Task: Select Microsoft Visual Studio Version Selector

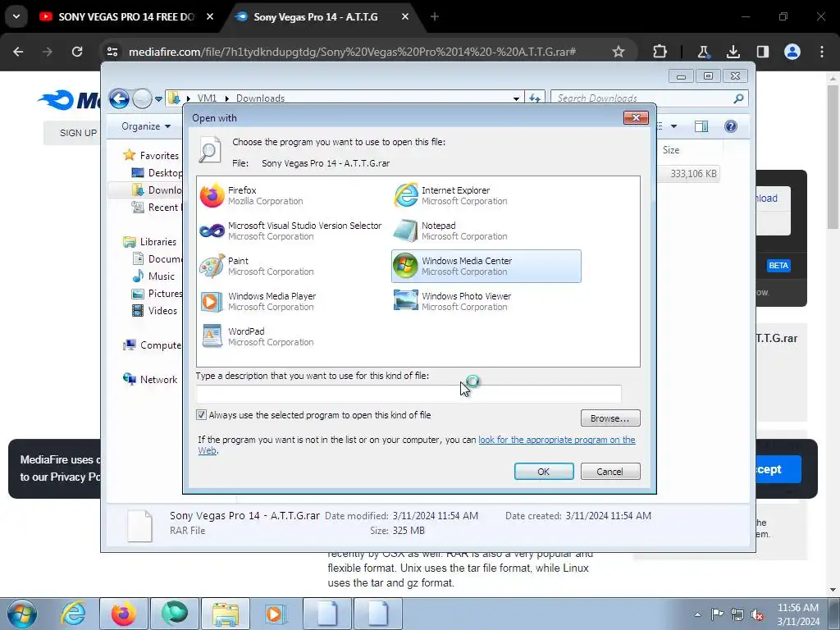Action: coord(290,231)
